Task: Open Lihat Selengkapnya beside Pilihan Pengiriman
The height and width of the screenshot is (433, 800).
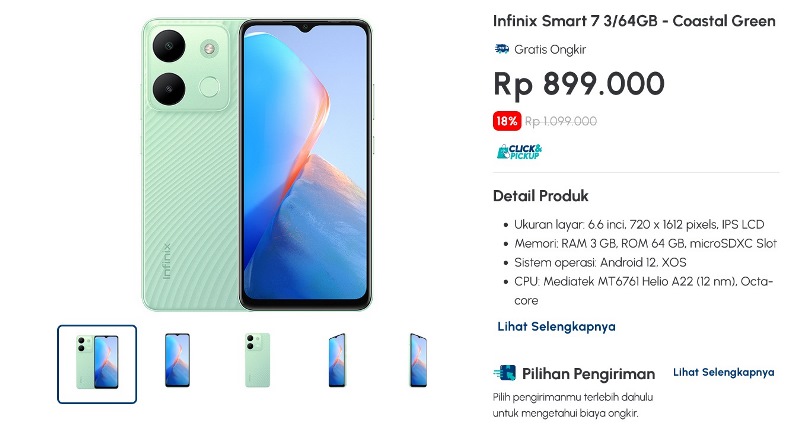Action: click(723, 372)
